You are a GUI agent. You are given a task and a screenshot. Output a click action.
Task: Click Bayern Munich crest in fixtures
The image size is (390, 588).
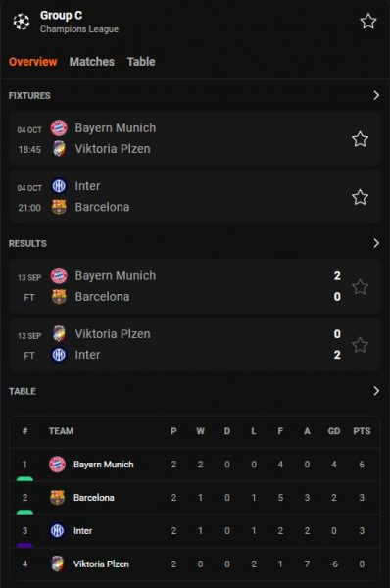(x=59, y=127)
